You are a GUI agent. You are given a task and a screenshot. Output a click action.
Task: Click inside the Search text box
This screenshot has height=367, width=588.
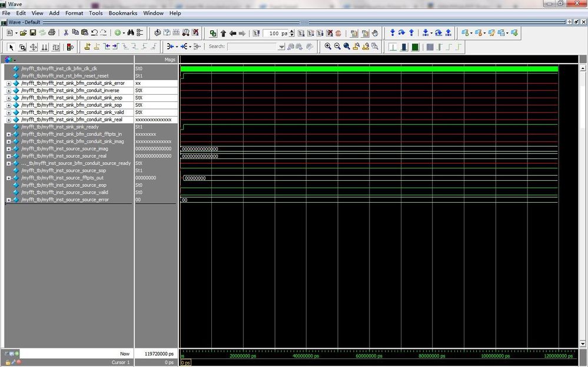coord(252,47)
